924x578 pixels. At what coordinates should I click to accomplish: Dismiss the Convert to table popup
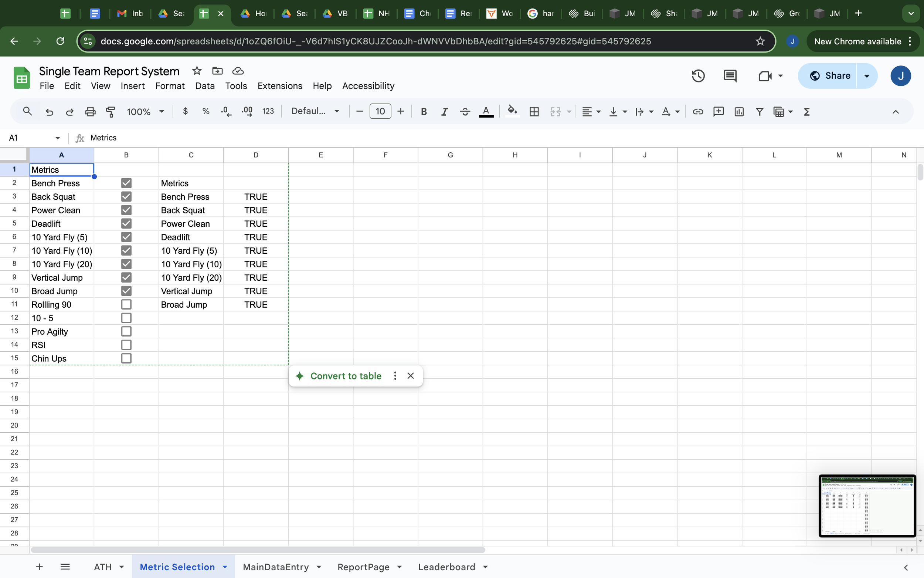(411, 376)
